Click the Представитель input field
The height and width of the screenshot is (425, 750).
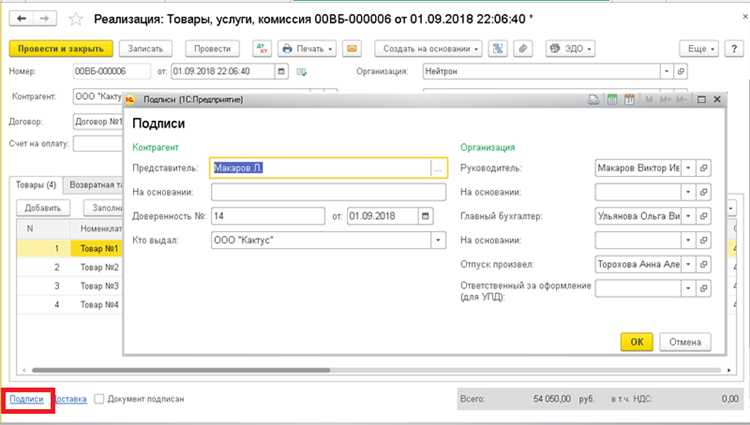coord(320,168)
